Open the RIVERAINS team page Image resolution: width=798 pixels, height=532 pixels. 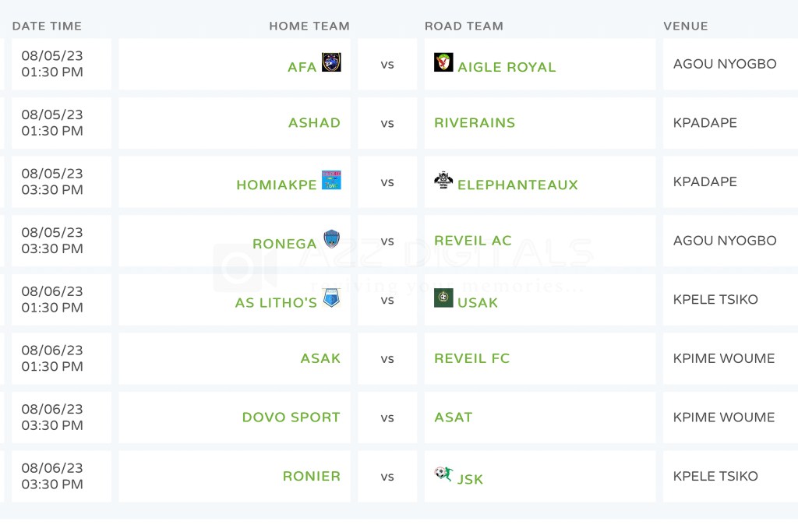pos(475,123)
